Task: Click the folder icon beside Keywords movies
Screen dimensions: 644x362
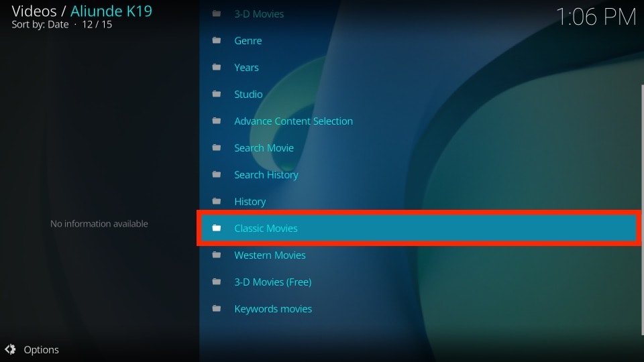Action: tap(217, 308)
